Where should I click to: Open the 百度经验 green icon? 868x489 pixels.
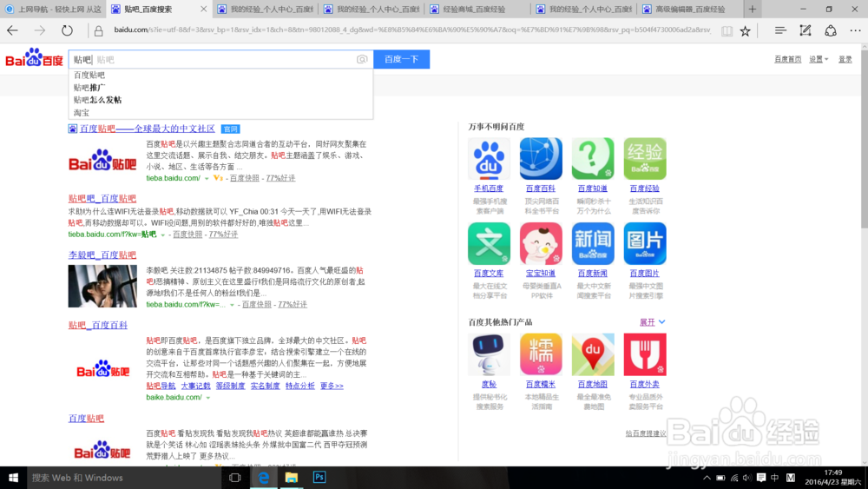point(645,158)
